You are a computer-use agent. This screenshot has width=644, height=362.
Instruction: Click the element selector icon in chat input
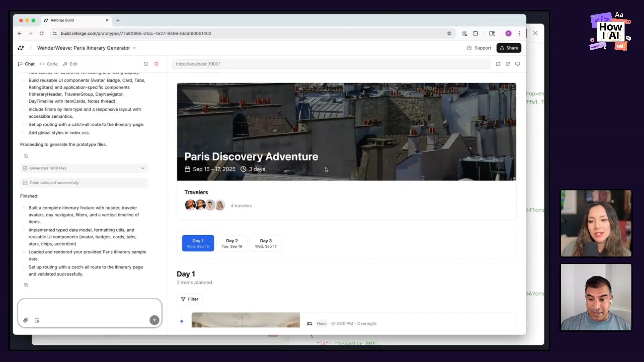click(37, 320)
